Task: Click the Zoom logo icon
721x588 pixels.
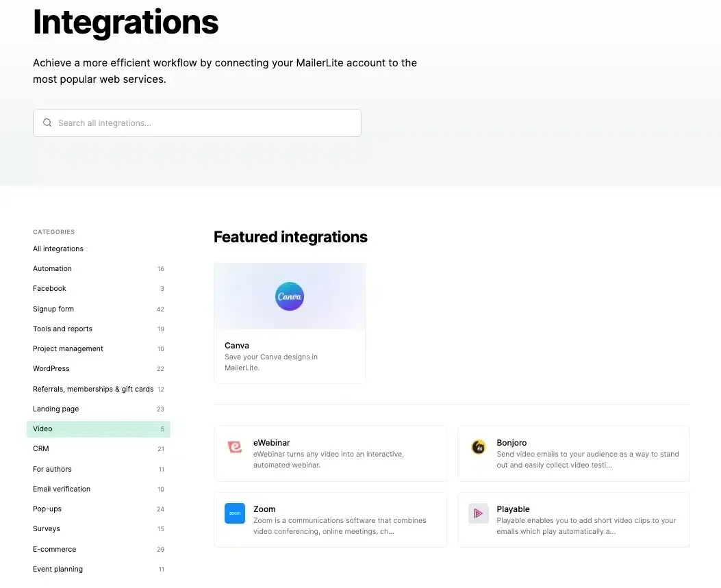Action: (x=235, y=513)
